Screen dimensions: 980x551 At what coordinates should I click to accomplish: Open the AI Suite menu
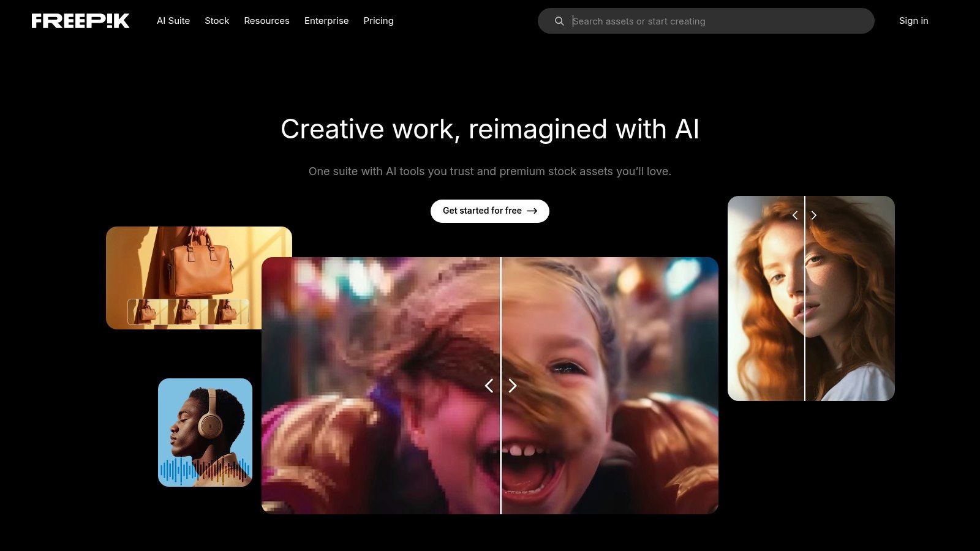173,21
